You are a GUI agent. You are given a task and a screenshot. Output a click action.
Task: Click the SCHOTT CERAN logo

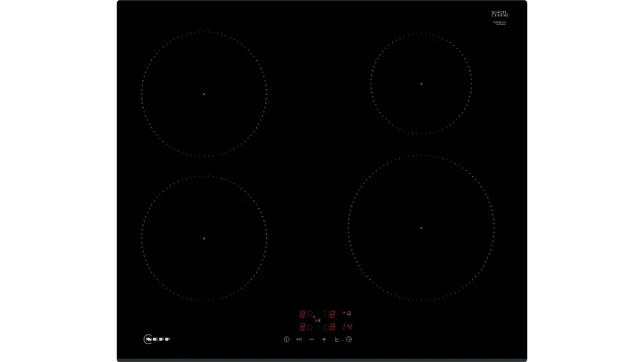499,14
